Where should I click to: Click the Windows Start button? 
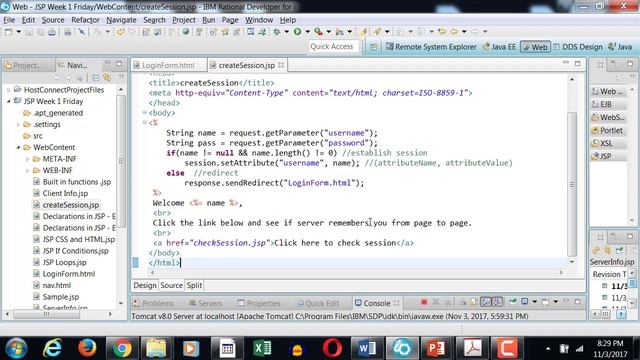pos(16,348)
